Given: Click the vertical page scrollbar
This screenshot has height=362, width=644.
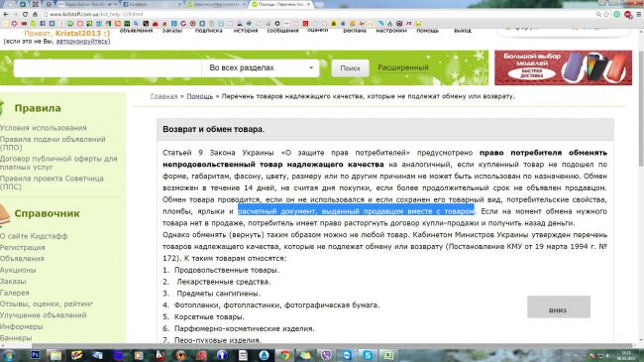Looking at the screenshot, I should pyautogui.click(x=641, y=185).
